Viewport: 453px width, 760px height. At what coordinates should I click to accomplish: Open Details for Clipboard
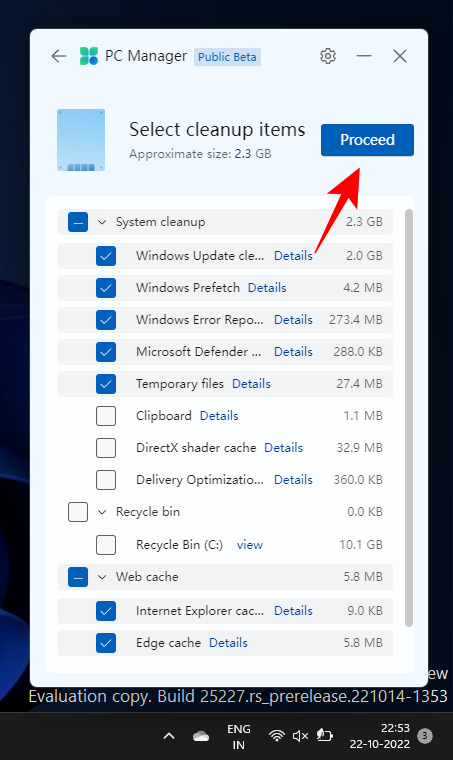tap(219, 415)
